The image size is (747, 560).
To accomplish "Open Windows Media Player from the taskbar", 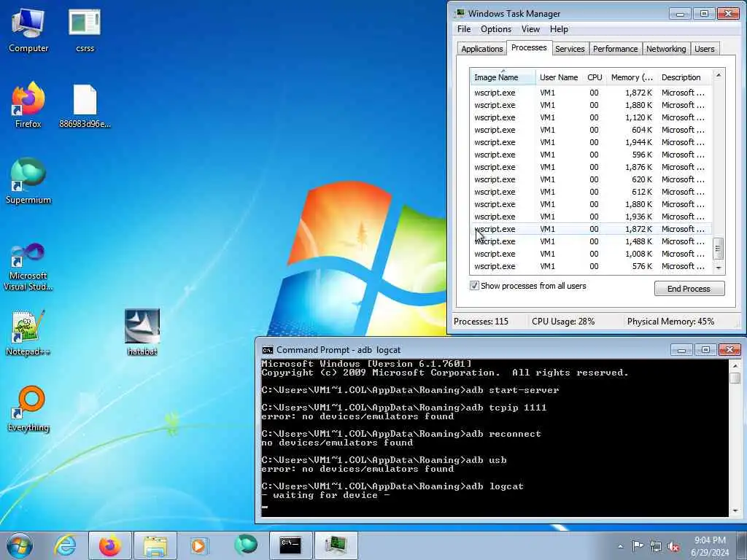I will click(x=199, y=545).
